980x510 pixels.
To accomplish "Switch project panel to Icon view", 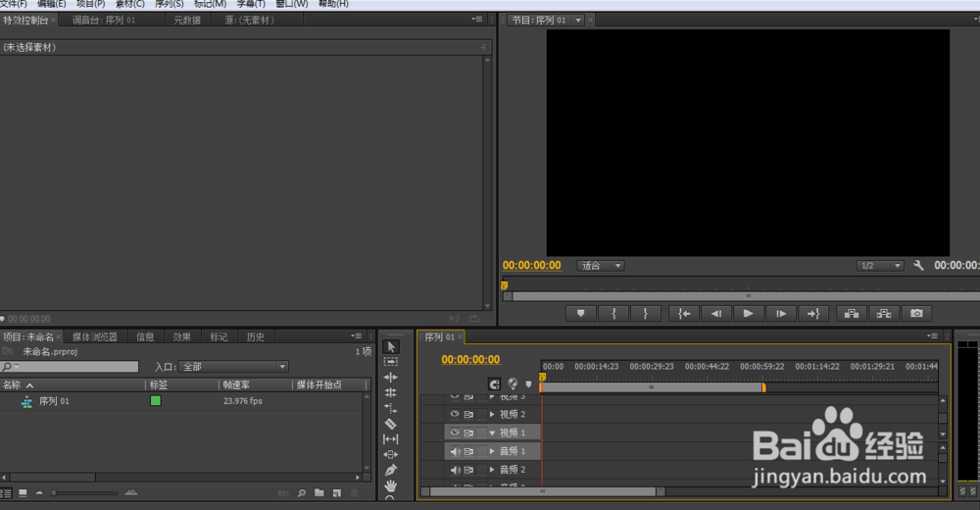I will pos(23,493).
